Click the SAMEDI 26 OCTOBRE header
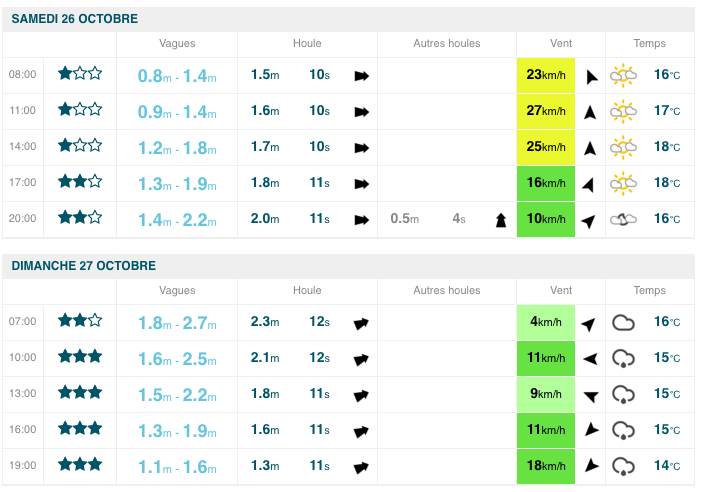Screen dimensions: 704x492 coord(75,19)
